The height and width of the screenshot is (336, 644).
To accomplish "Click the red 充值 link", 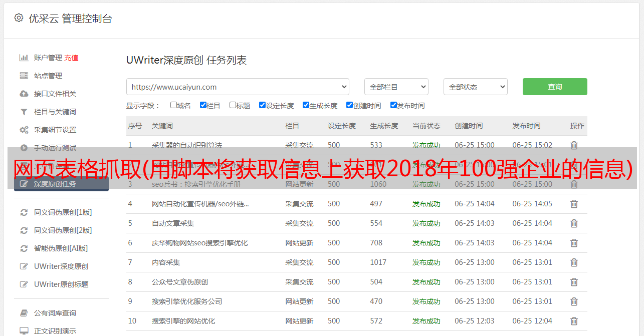I will 71,58.
